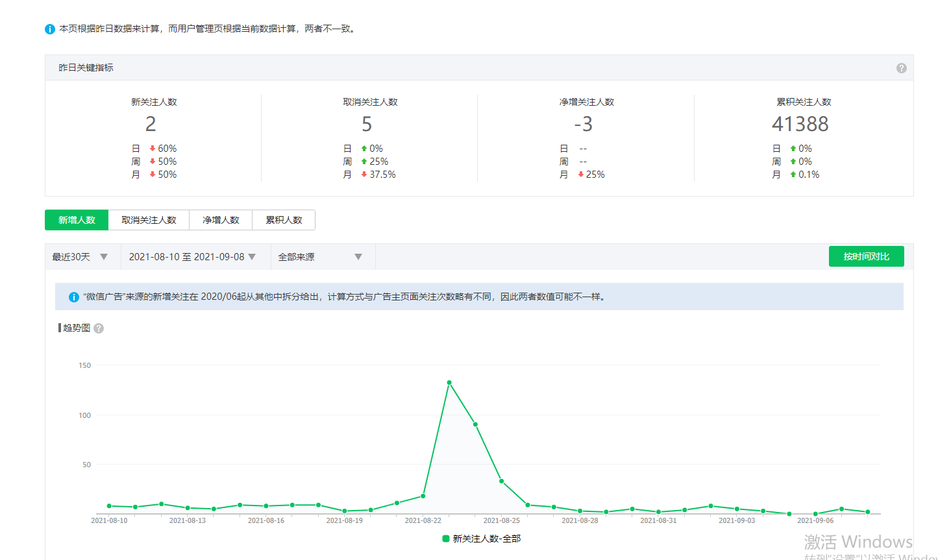Select the 累积人数 tab
Image resolution: width=938 pixels, height=560 pixels.
point(284,220)
